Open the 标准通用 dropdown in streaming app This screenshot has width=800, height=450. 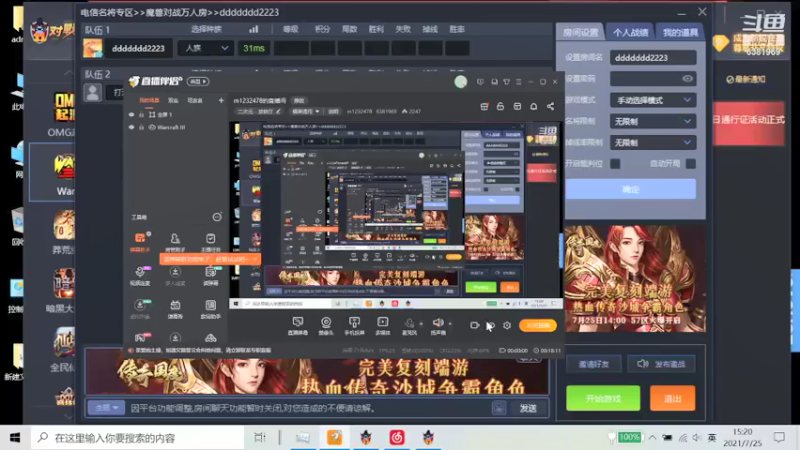click(x=305, y=111)
